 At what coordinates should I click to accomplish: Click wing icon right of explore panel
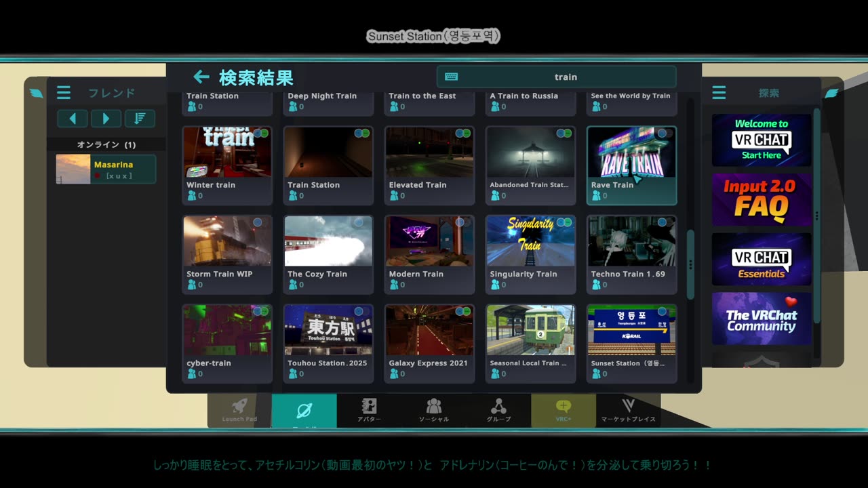(x=831, y=93)
